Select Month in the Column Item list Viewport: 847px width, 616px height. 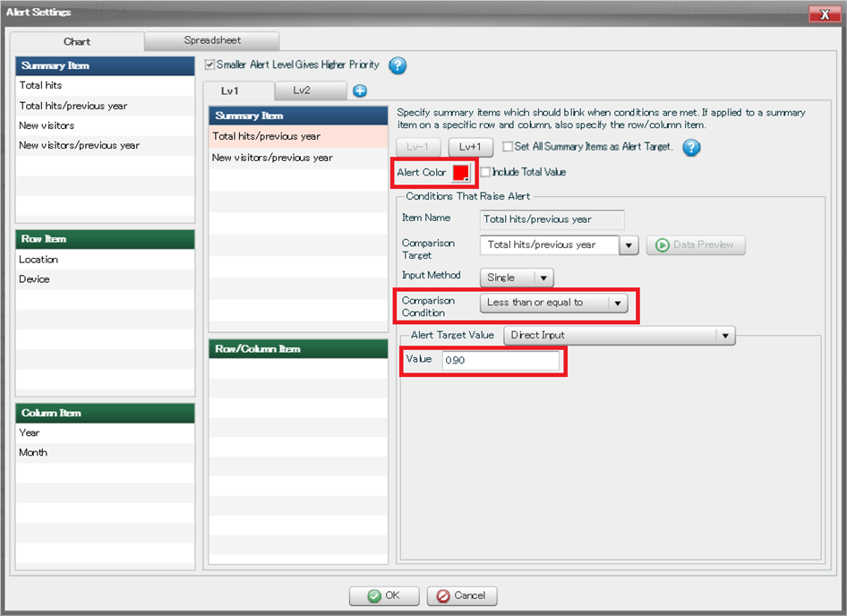click(106, 453)
